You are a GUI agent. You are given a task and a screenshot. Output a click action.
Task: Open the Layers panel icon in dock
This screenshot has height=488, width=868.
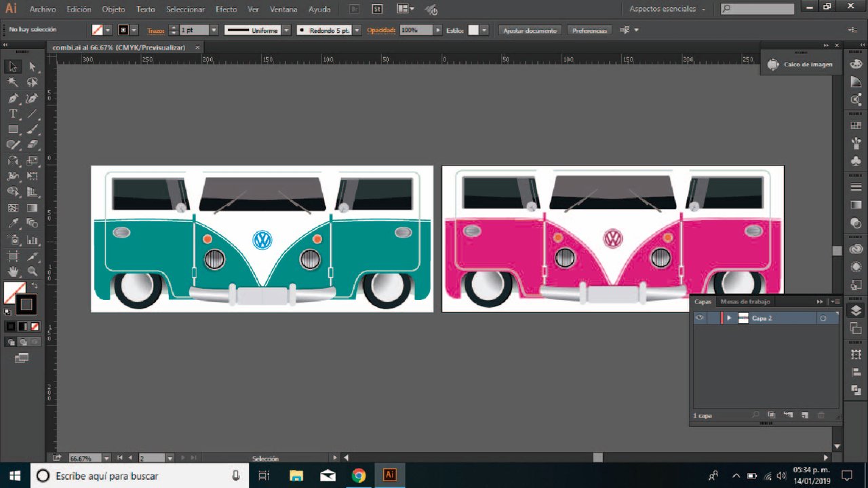[x=856, y=310]
